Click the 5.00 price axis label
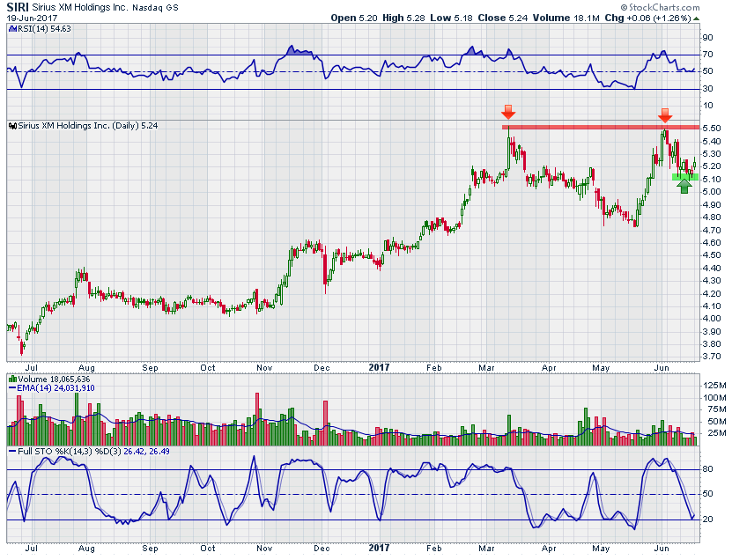 click(712, 192)
